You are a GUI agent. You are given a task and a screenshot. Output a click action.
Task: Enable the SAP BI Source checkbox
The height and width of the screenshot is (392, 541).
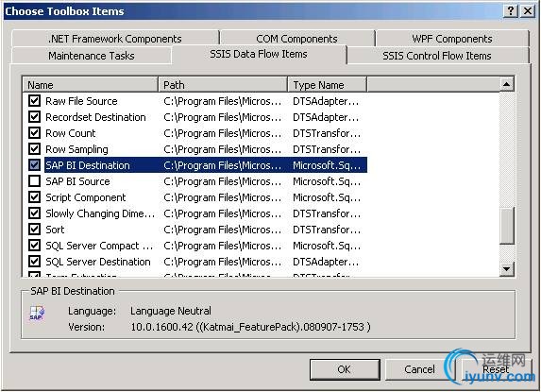(x=34, y=181)
